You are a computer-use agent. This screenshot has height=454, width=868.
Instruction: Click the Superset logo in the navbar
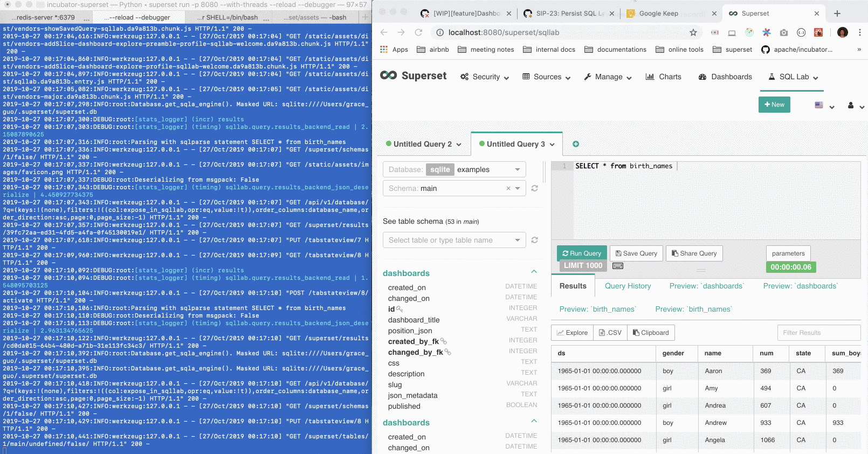tap(413, 75)
